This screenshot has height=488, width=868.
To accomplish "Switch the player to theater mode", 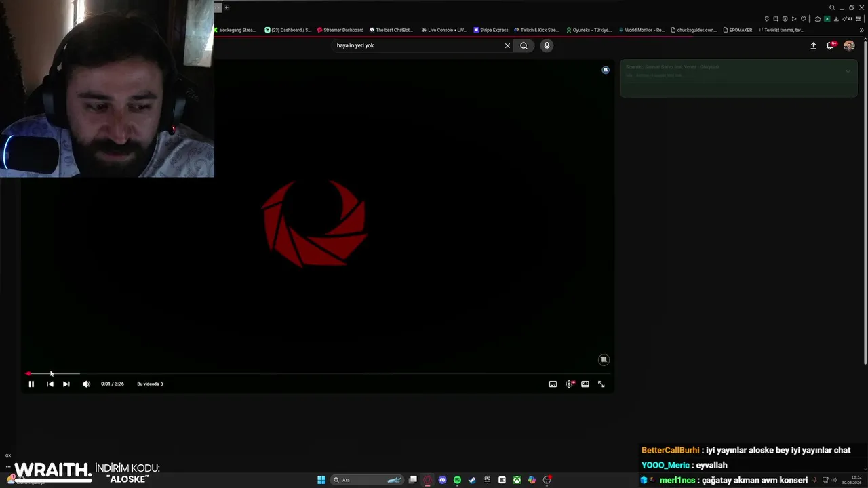I will (585, 384).
